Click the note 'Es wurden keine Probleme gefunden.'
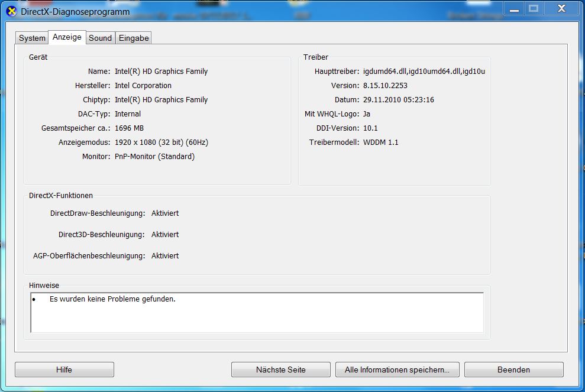The width and height of the screenshot is (585, 392). (112, 299)
